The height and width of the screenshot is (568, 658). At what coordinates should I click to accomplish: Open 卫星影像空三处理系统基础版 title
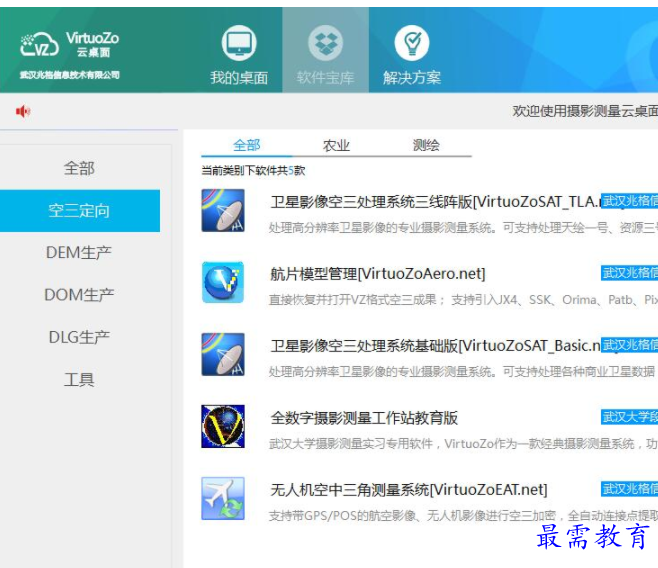435,346
